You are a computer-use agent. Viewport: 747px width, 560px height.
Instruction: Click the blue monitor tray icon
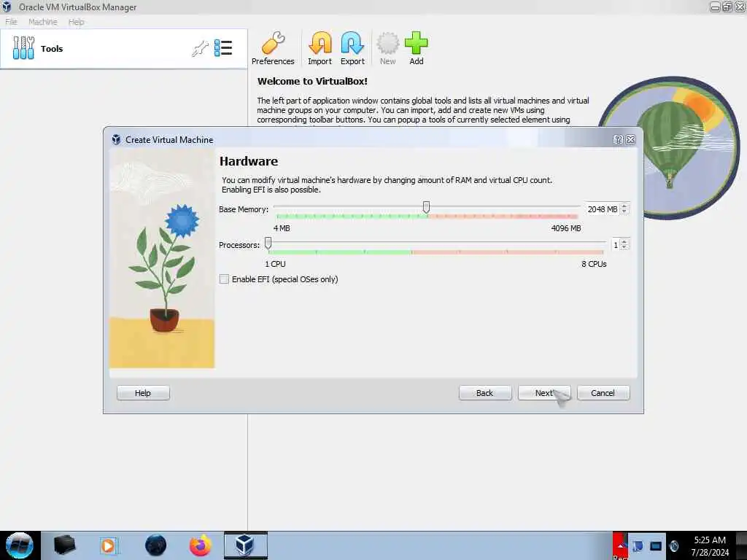656,546
